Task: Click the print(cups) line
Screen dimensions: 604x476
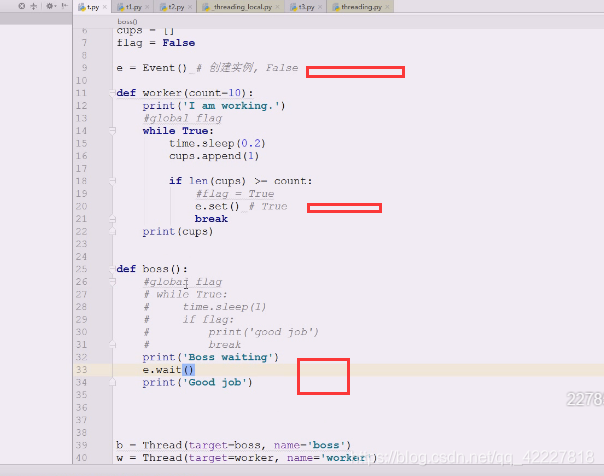Action: point(178,231)
